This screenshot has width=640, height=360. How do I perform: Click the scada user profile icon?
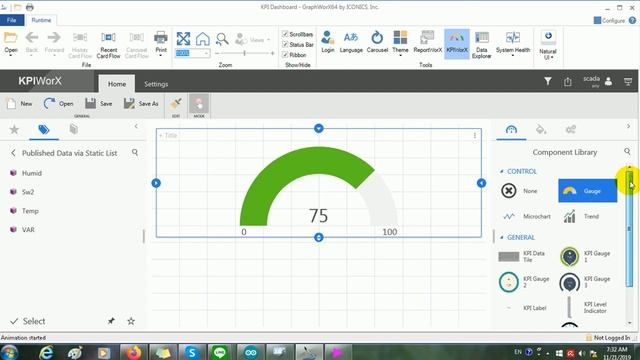coord(608,81)
